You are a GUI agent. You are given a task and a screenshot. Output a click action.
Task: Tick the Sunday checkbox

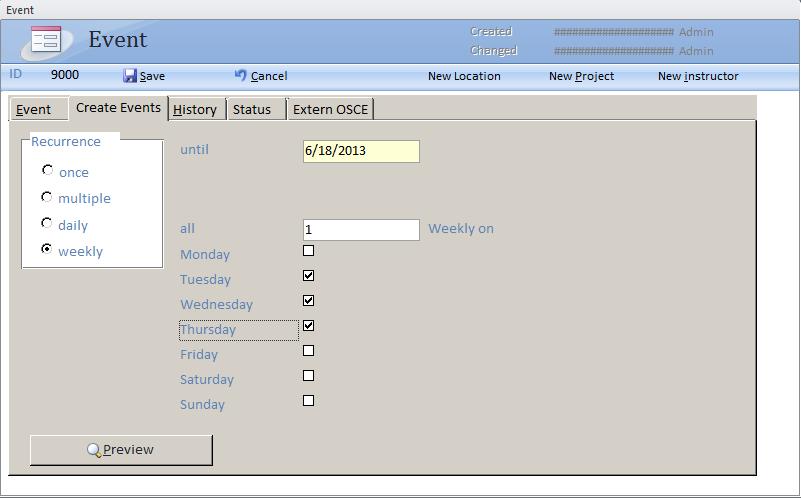point(308,401)
